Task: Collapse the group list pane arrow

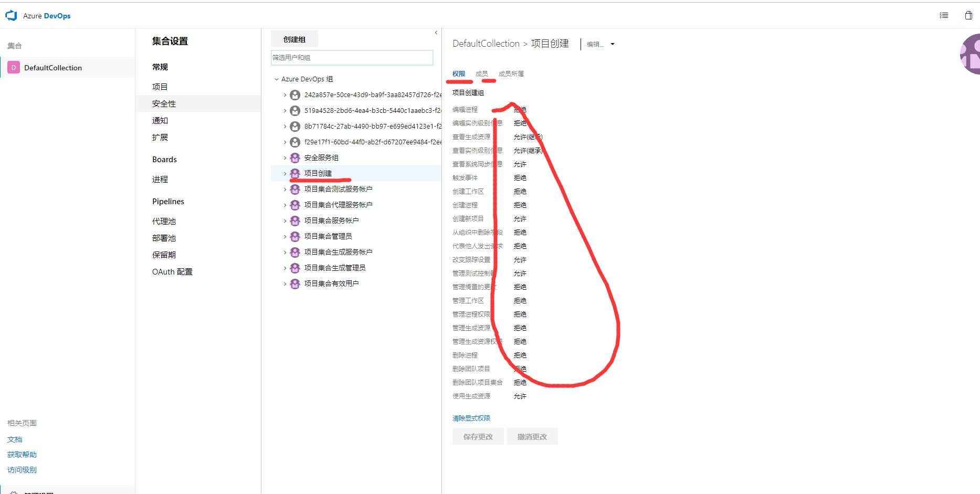Action: (x=436, y=33)
